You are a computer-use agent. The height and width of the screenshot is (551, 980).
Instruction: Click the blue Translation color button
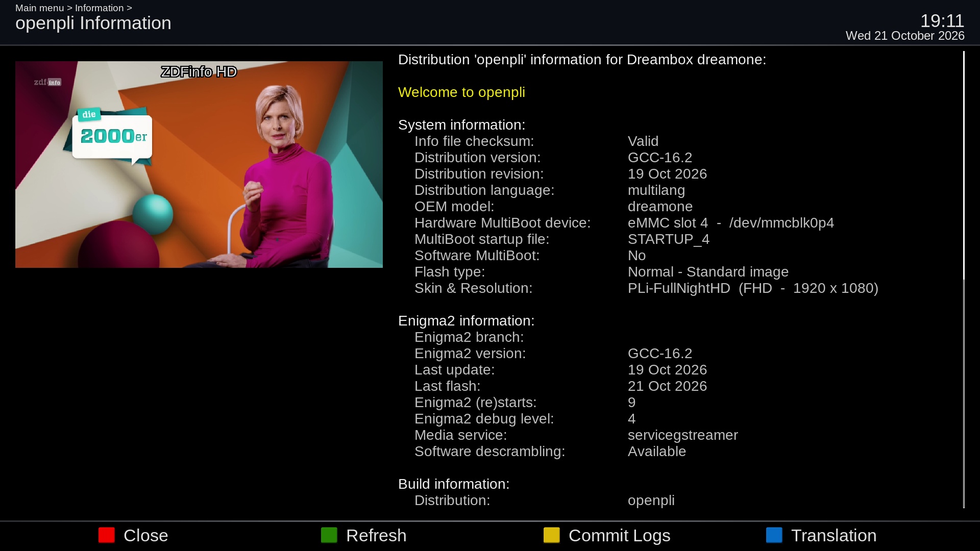point(774,535)
